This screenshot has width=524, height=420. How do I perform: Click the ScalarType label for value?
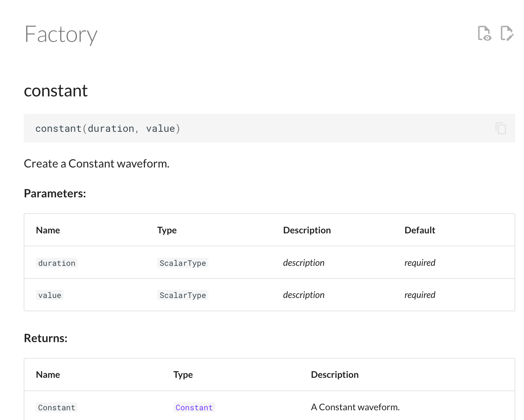tap(182, 295)
